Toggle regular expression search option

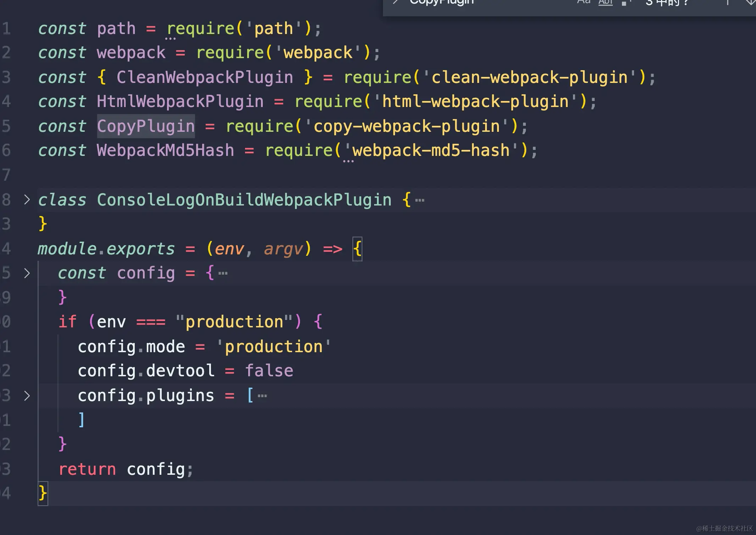point(626,2)
